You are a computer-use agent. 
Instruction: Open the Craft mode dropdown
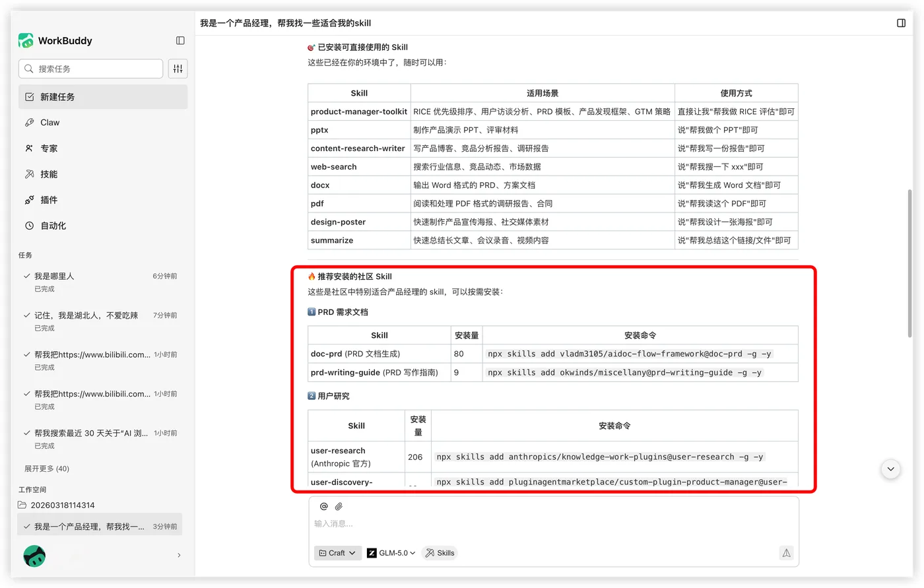coord(337,553)
